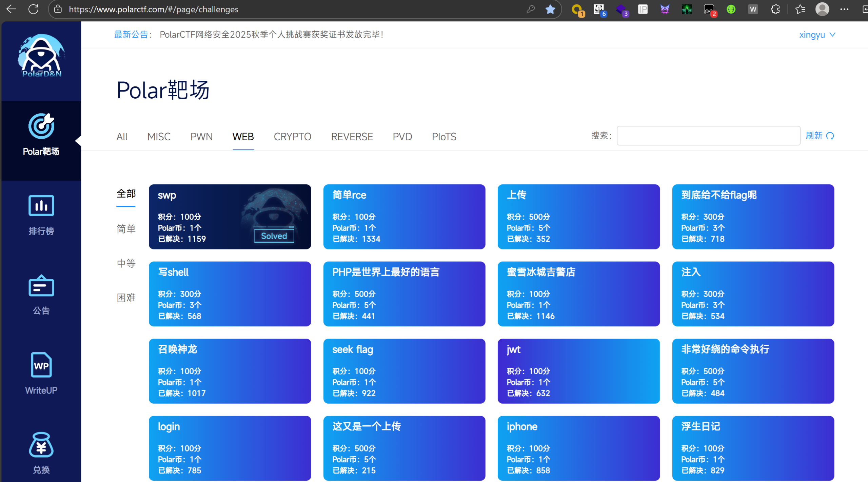The width and height of the screenshot is (868, 482).
Task: Switch to the CRYPTO tab
Action: point(292,137)
